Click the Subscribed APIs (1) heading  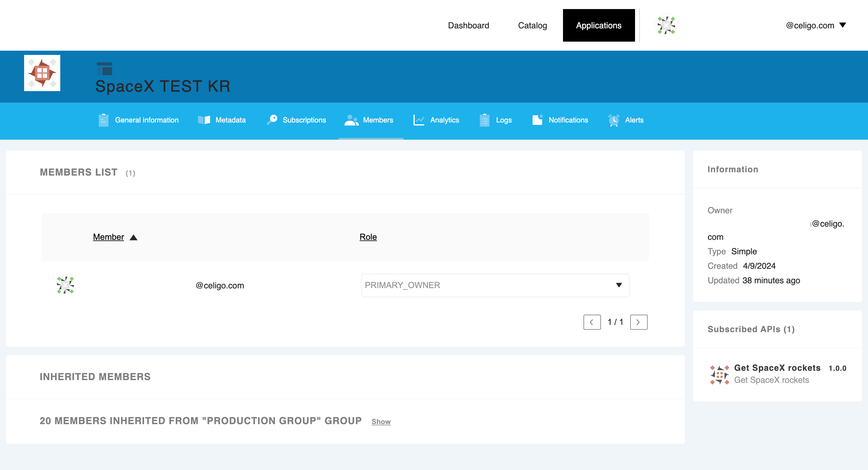pyautogui.click(x=751, y=329)
